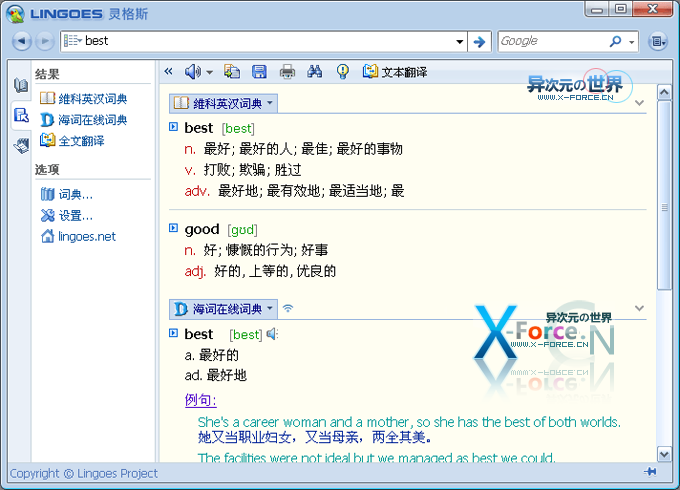Click the definition ad. 最好地

click(x=216, y=375)
